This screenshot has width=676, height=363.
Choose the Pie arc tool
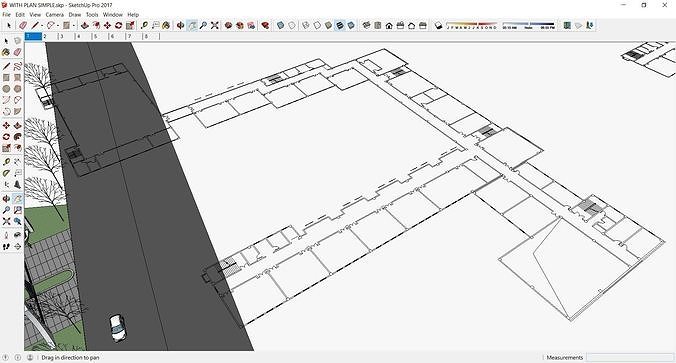click(x=17, y=111)
